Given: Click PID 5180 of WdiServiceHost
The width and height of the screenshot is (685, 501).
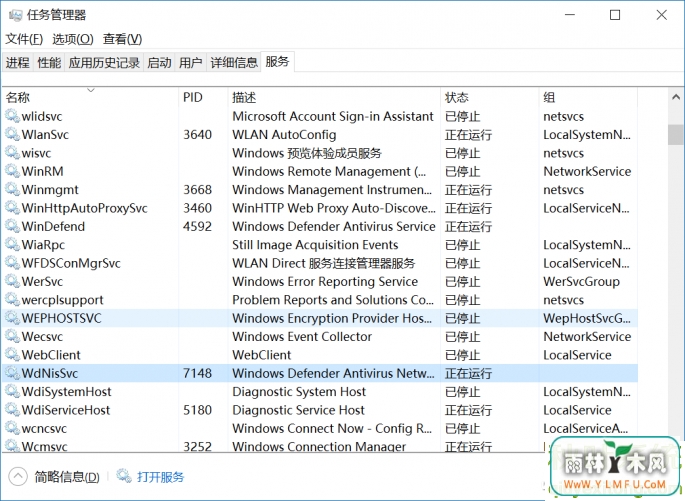Looking at the screenshot, I should click(x=197, y=410).
